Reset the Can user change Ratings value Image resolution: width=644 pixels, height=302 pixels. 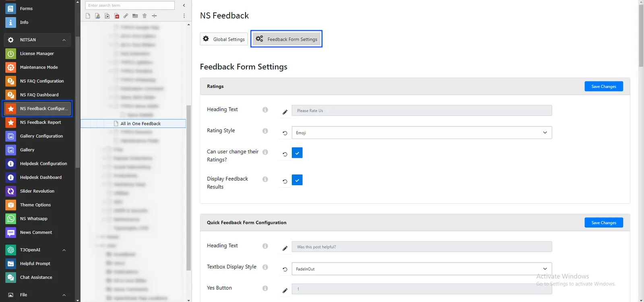[285, 154]
